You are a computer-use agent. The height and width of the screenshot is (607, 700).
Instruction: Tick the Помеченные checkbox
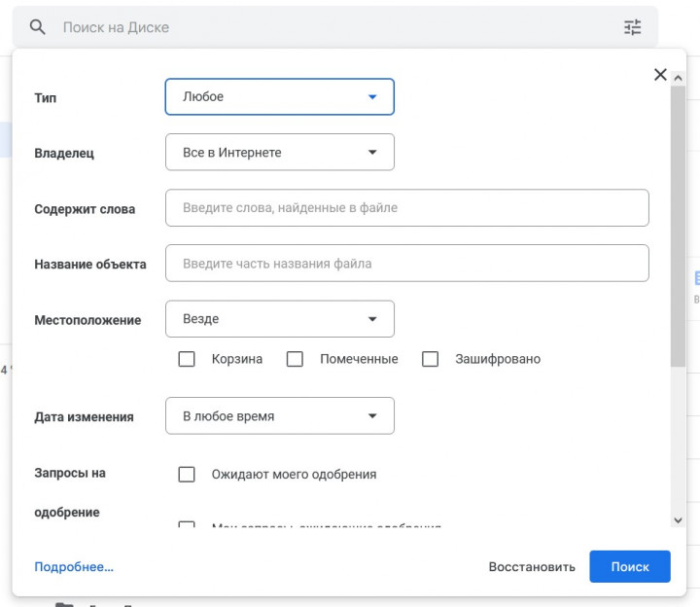coord(295,359)
